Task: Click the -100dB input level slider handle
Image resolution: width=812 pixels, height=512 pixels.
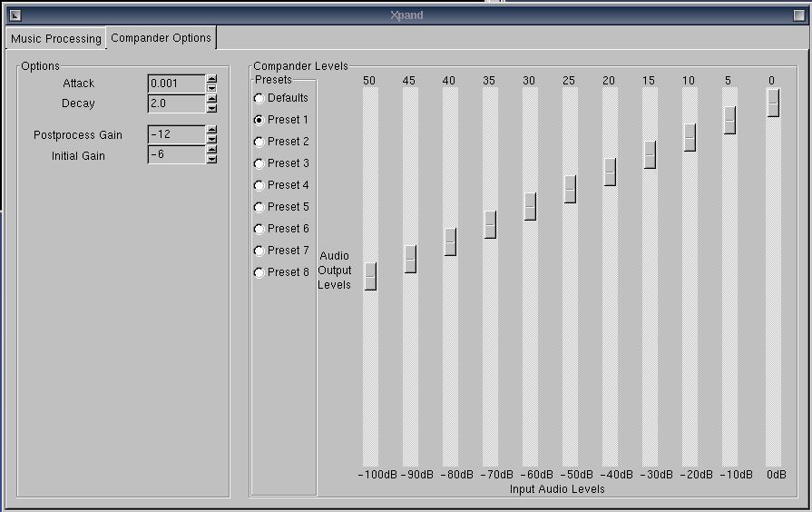Action: [370, 276]
